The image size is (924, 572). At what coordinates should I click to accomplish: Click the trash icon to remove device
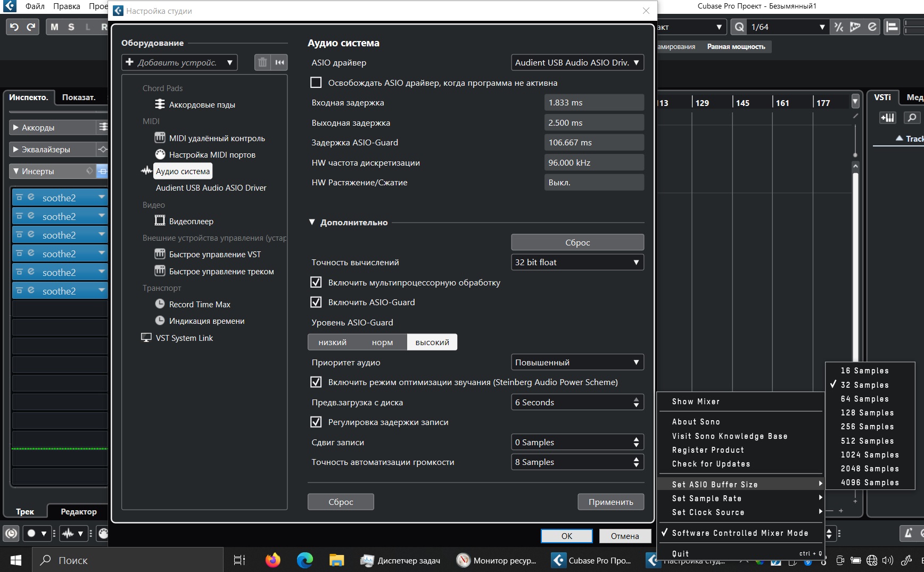(262, 62)
